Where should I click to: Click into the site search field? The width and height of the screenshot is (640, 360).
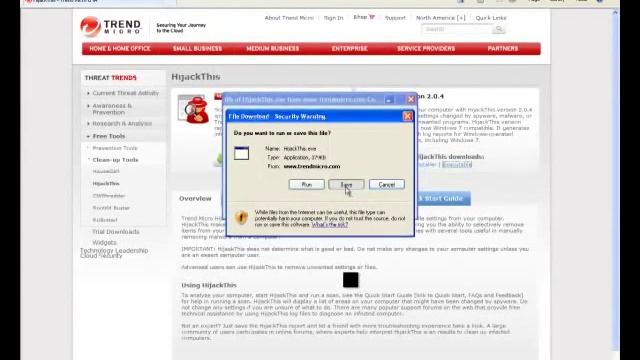pyautogui.click(x=456, y=29)
